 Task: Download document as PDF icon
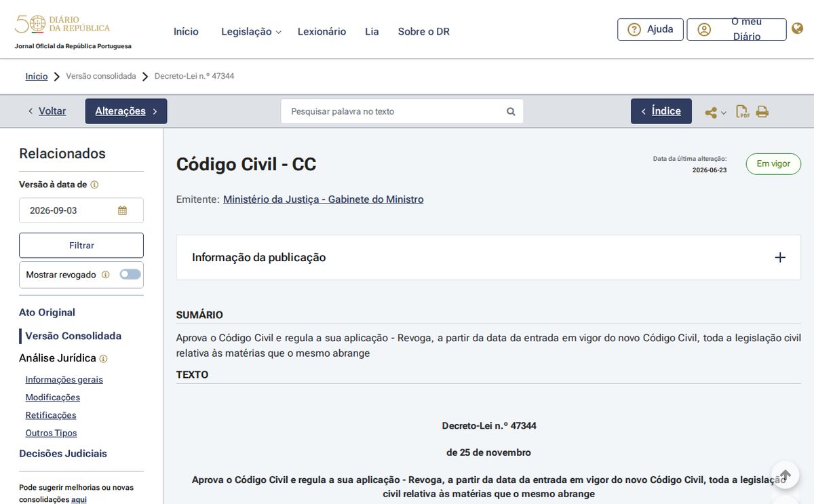(x=743, y=111)
